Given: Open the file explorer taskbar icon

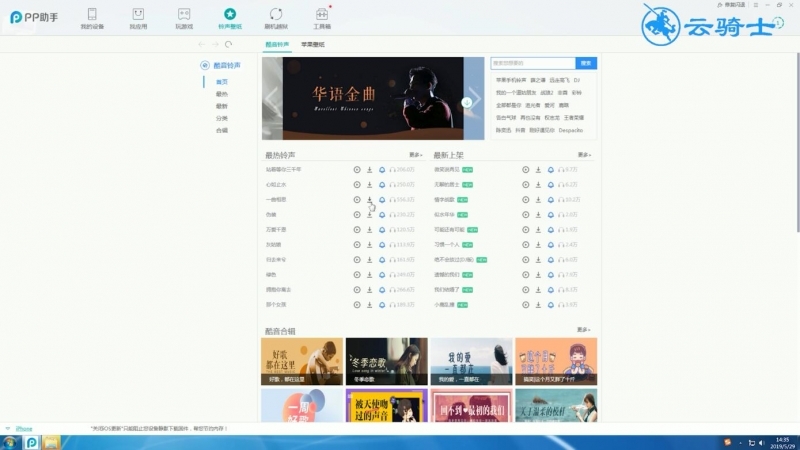Looking at the screenshot, I should click(x=51, y=442).
